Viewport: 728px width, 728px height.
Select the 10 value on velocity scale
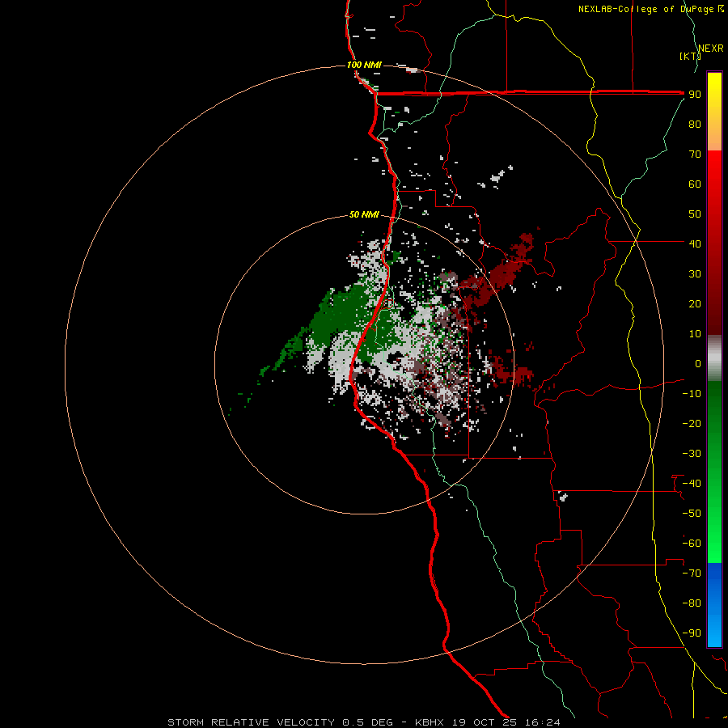(x=695, y=334)
